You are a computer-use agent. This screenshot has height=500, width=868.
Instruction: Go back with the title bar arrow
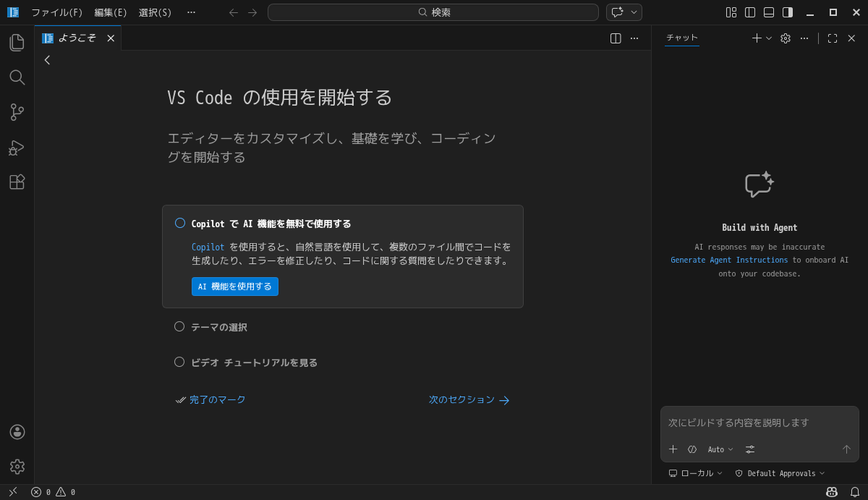click(234, 12)
